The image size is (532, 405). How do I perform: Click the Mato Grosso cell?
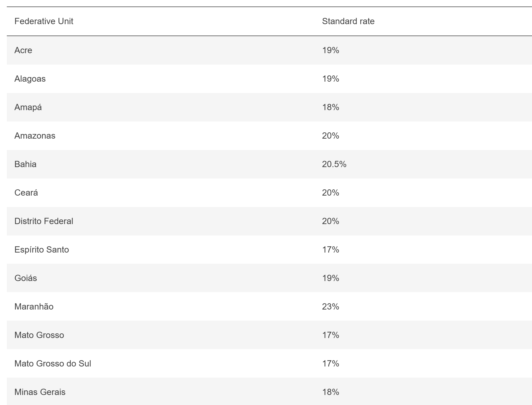[39, 335]
